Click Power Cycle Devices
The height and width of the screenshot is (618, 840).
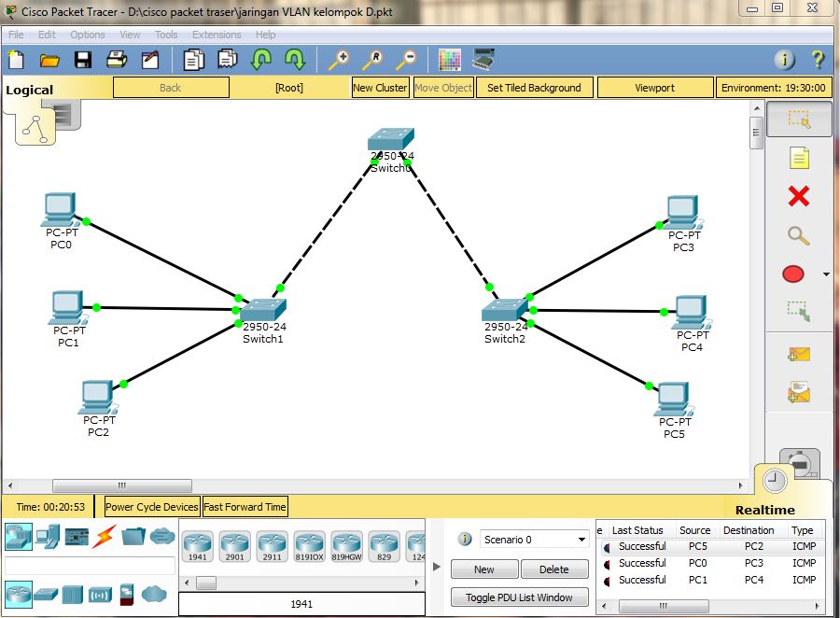point(151,507)
